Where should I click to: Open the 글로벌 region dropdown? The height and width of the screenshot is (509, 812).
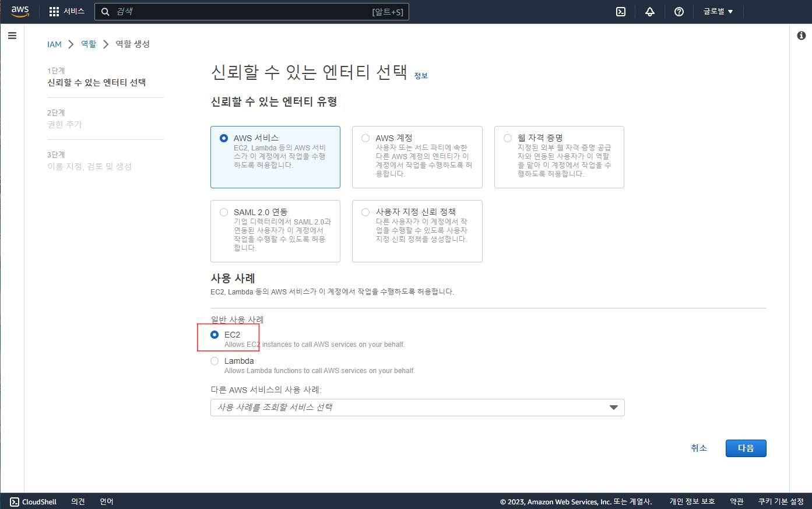click(718, 12)
